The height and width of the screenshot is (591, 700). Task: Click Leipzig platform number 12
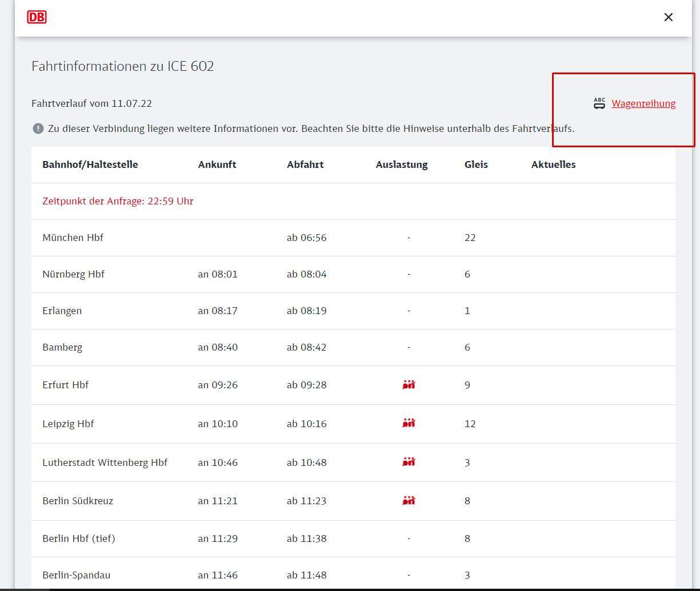[470, 424]
